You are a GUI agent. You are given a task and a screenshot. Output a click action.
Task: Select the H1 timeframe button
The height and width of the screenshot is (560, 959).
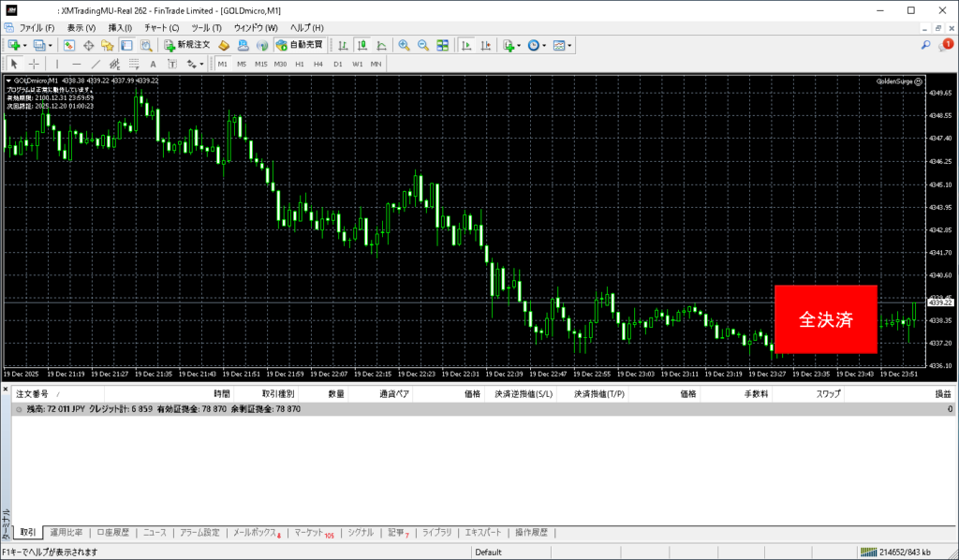pyautogui.click(x=300, y=64)
